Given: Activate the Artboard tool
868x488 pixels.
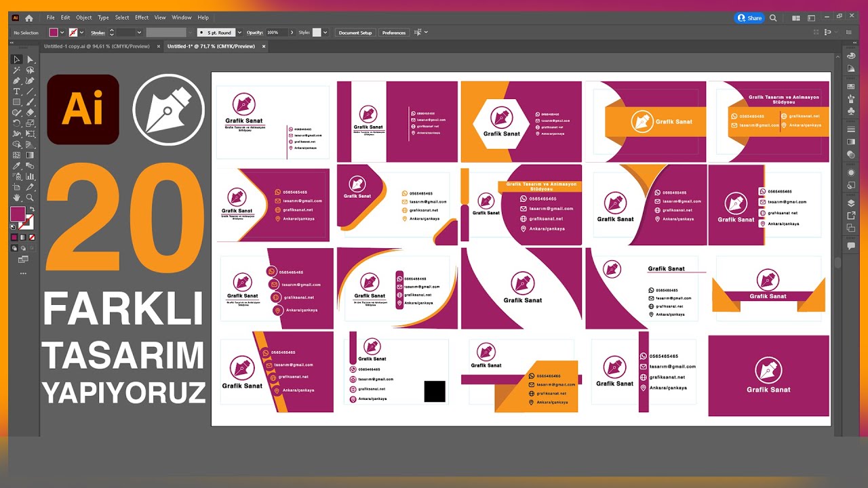Looking at the screenshot, I should tap(17, 187).
